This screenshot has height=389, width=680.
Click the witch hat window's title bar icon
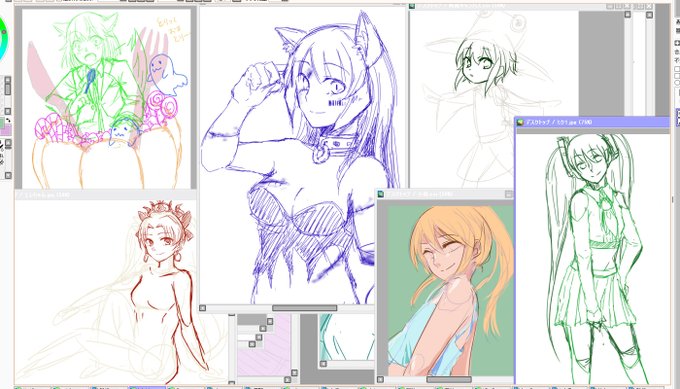point(412,7)
